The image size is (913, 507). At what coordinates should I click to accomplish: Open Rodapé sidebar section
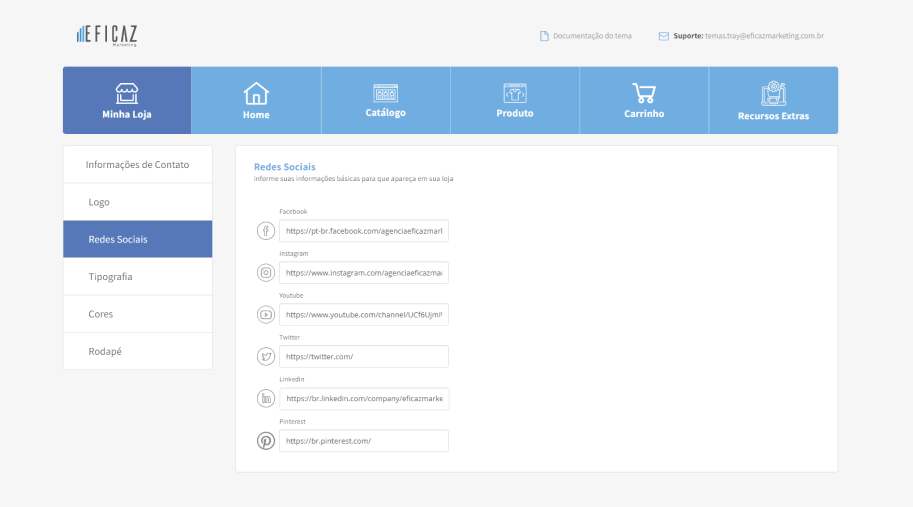point(137,351)
